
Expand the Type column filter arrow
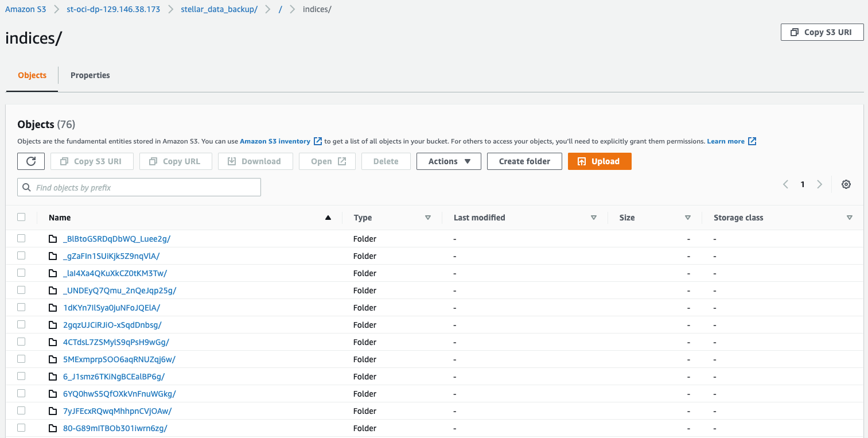[427, 218]
